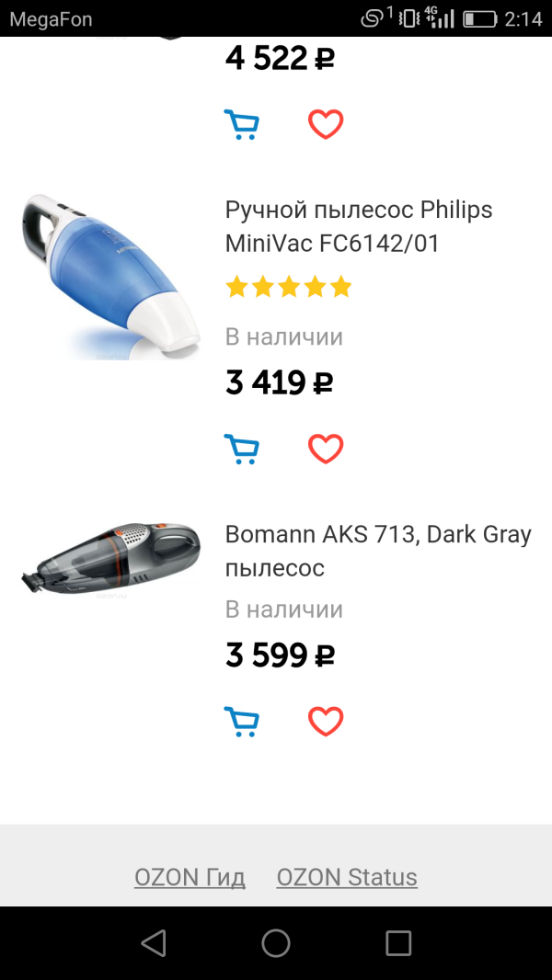552x980 pixels.
Task: Add the 4 522 ₽ item to cart
Action: 242,124
